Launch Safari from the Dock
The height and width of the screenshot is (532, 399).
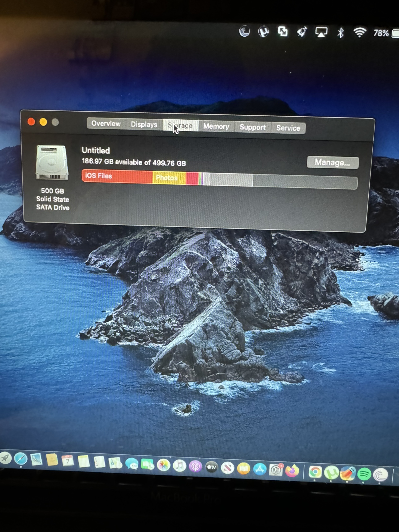point(21,459)
